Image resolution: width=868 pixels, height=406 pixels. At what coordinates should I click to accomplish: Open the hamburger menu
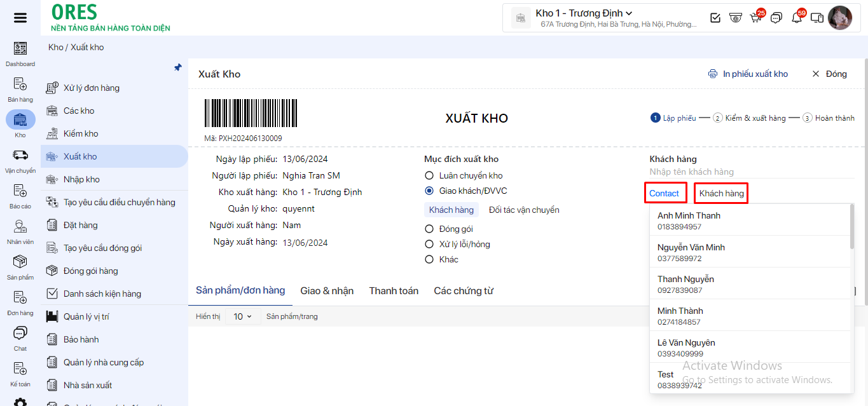click(x=20, y=18)
